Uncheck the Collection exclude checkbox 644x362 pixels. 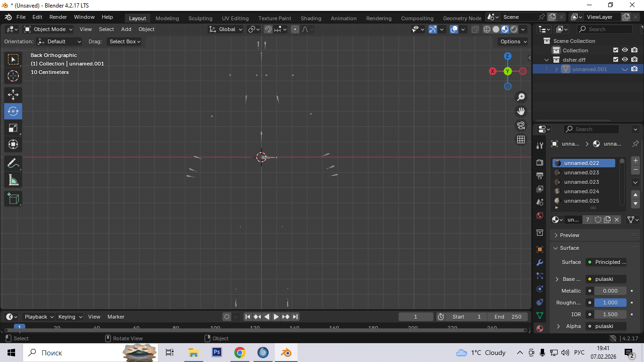[x=615, y=50]
